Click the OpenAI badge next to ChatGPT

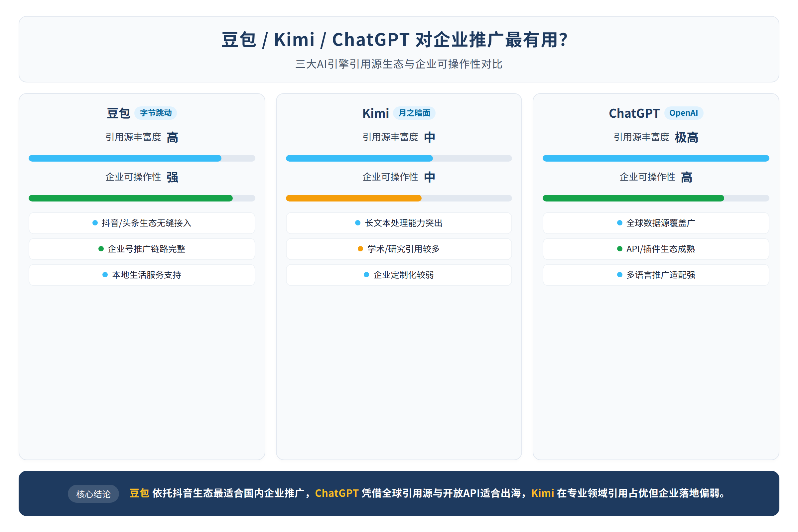tap(684, 113)
